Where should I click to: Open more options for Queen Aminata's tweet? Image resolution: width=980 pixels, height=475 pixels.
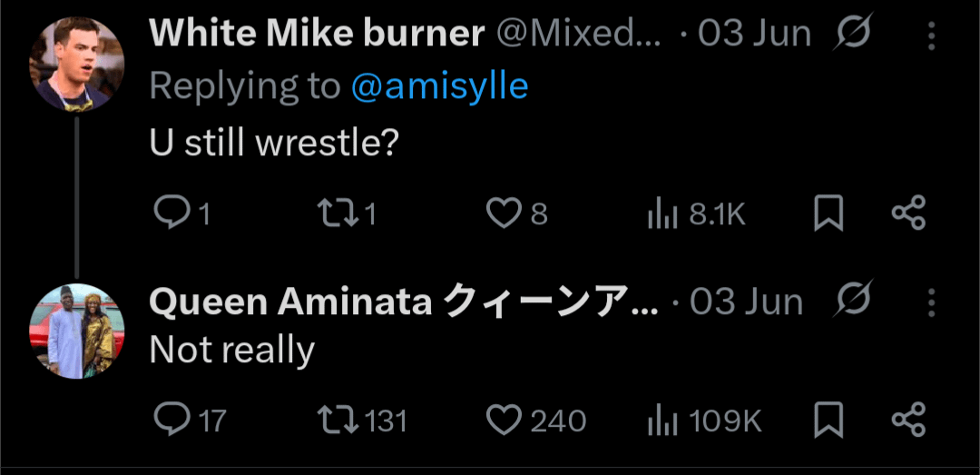[931, 302]
